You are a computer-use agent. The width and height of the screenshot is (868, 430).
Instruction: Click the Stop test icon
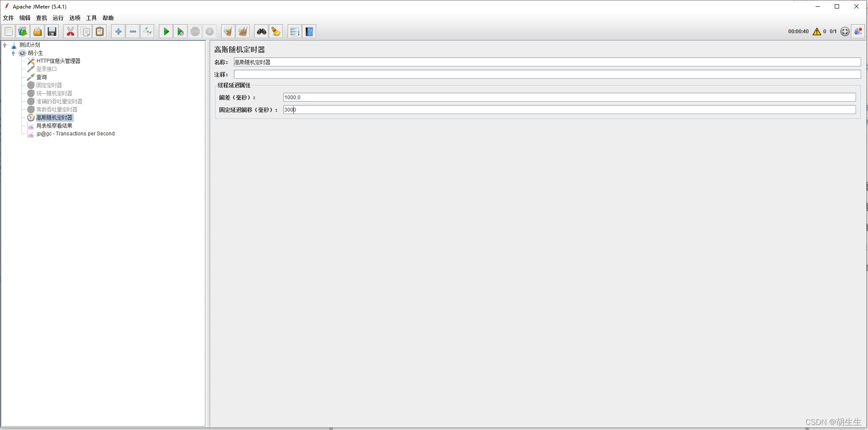pyautogui.click(x=195, y=31)
